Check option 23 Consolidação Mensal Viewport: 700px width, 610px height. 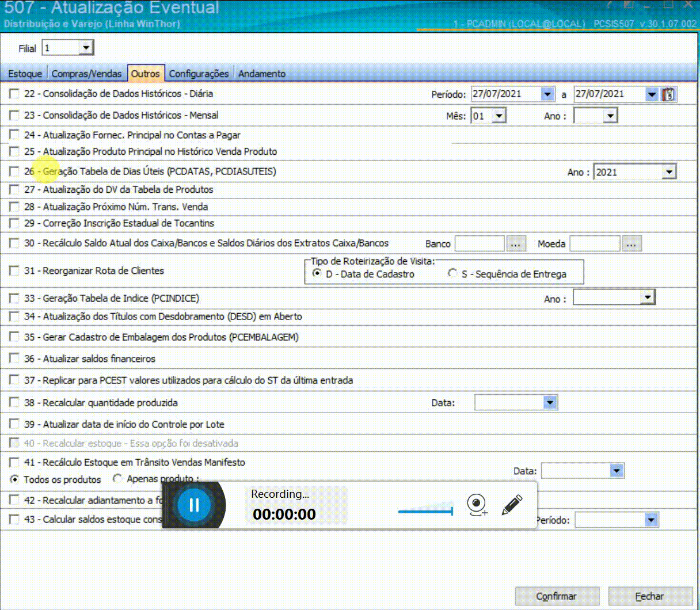[14, 115]
